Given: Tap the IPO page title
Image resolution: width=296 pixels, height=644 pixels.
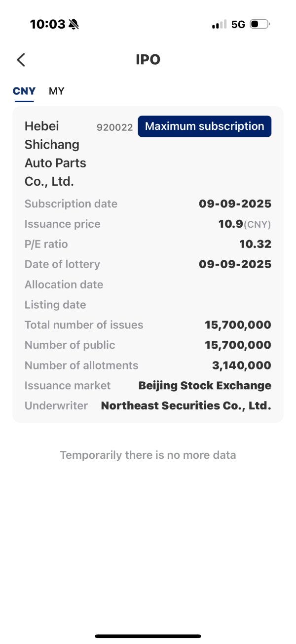Looking at the screenshot, I should 148,60.
